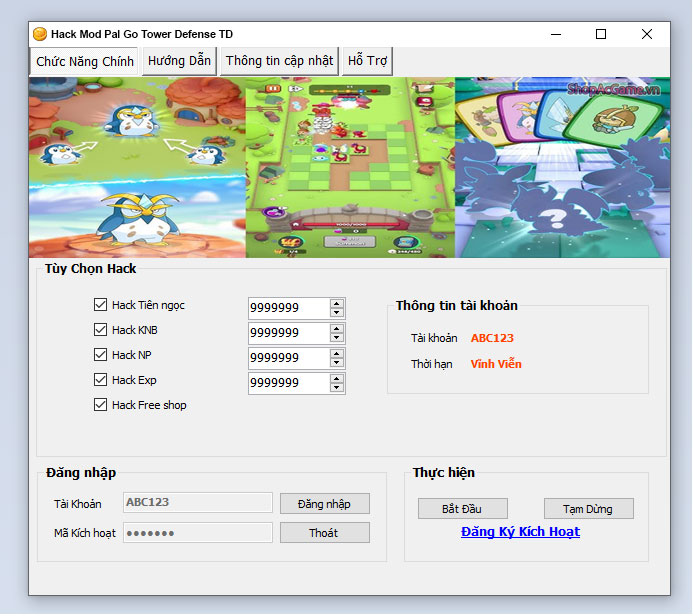Uncheck Hack Tiên ngọc checkbox
693x616 pixels.
click(x=100, y=304)
